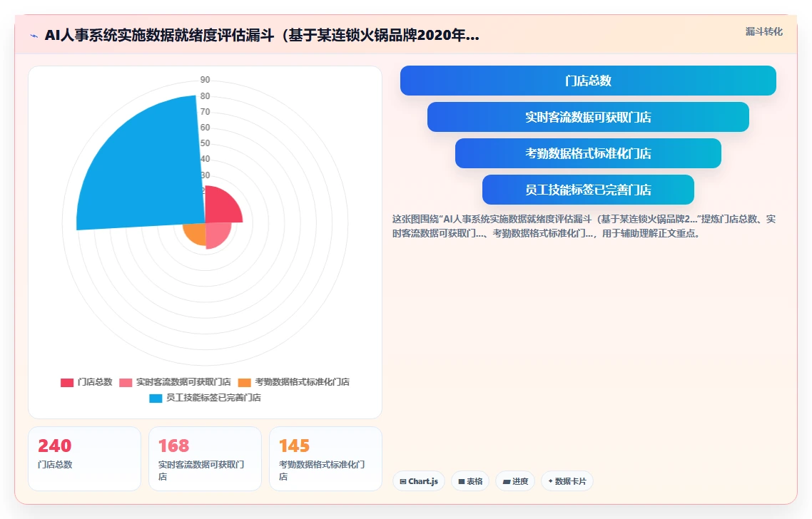Open the 168 实时客流数据可获取门店 data card

205,458
